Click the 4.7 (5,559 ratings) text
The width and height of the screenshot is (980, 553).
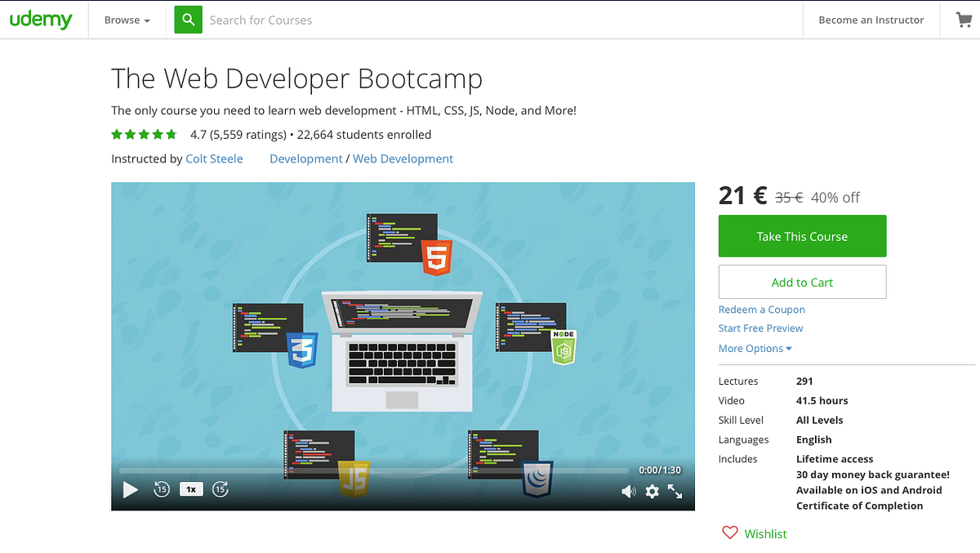tap(238, 135)
